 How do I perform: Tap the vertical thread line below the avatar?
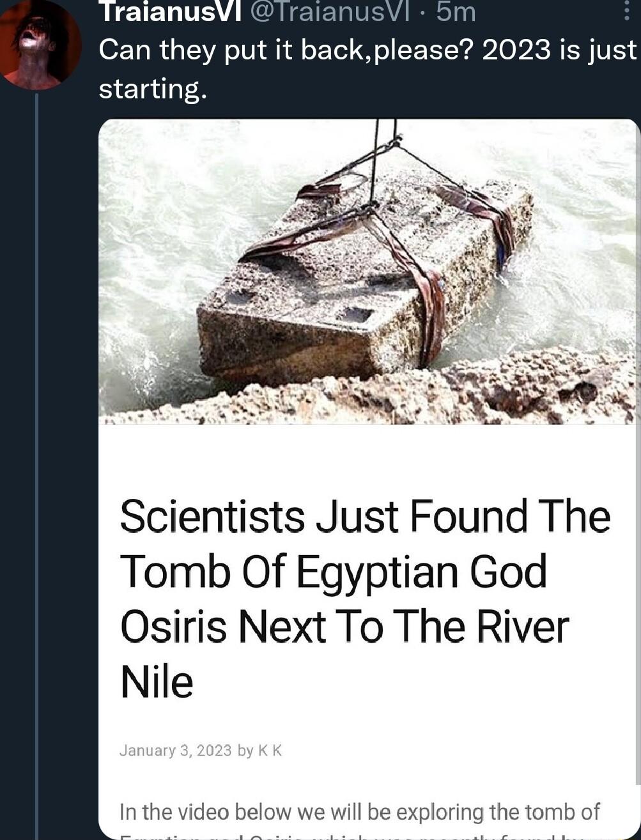tap(36, 447)
